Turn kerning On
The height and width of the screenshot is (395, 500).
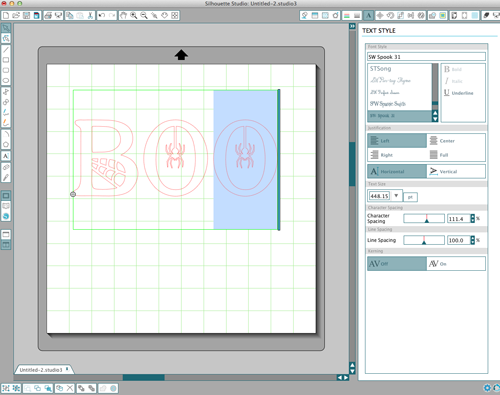[x=456, y=263]
